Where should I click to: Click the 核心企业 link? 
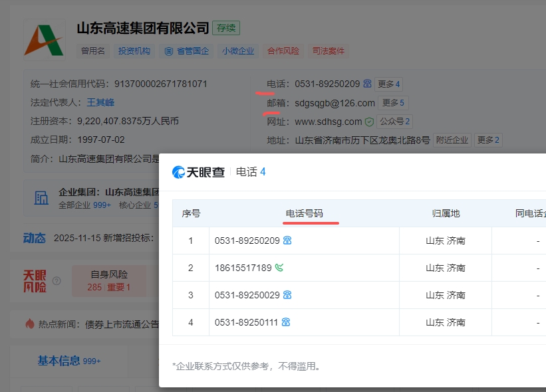138,205
